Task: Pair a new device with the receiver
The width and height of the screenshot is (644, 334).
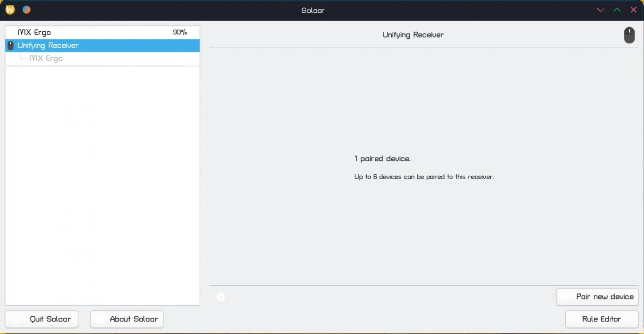Action: (x=597, y=297)
